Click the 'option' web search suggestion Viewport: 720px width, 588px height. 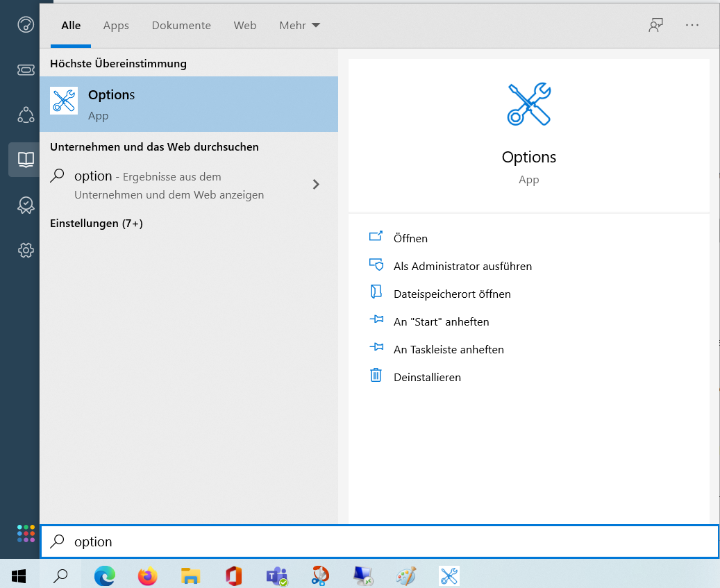pos(189,185)
